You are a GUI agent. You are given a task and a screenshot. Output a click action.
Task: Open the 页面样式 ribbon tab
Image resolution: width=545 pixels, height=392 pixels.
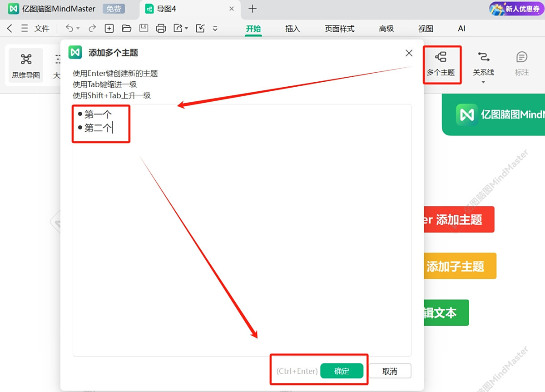point(339,29)
